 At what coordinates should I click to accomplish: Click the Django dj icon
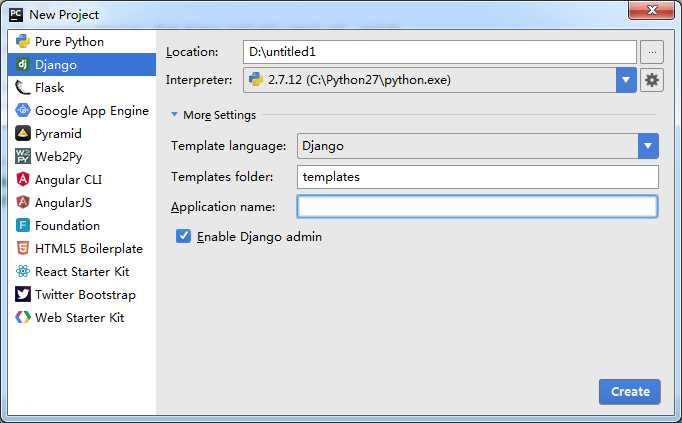pos(23,65)
